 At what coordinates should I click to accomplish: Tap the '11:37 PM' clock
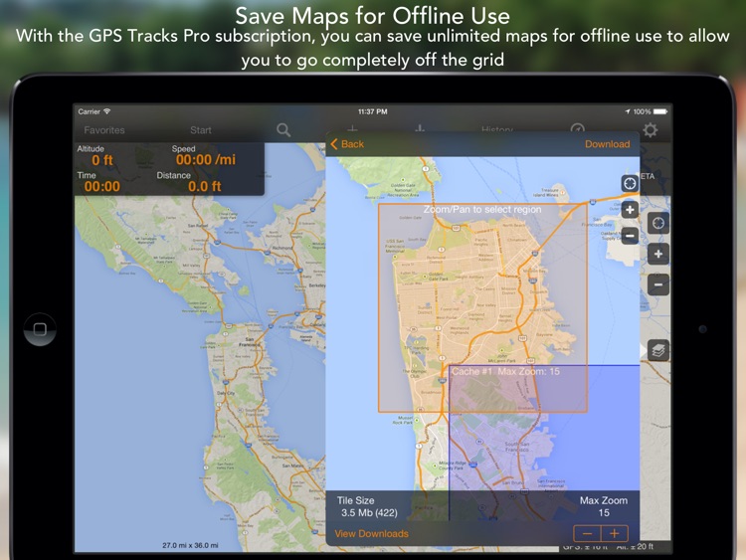tap(373, 111)
